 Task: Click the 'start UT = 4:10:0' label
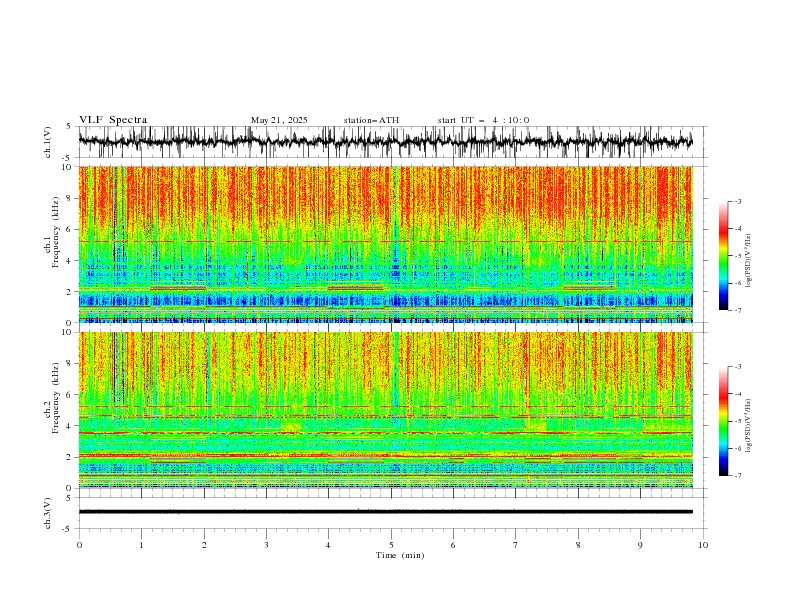(483, 120)
